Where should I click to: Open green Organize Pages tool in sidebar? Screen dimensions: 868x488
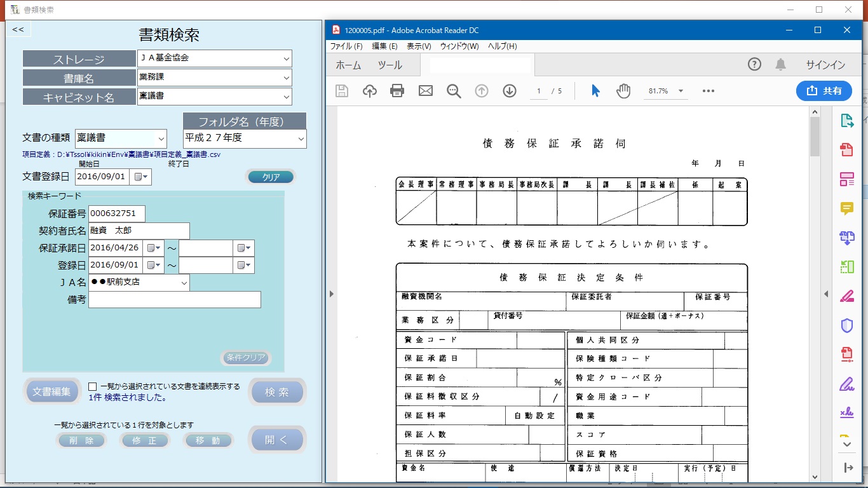[x=846, y=267]
